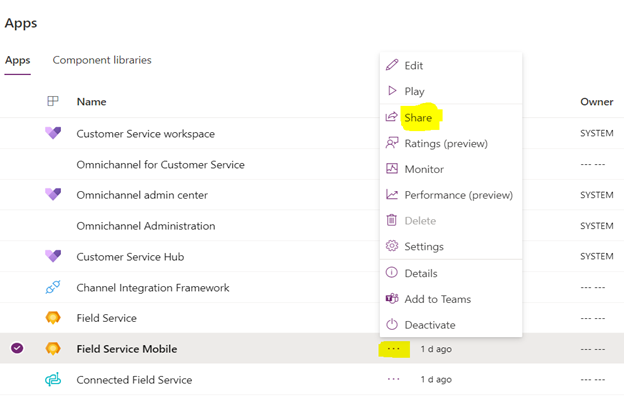The height and width of the screenshot is (403, 624).
Task: Click the Play triangle icon
Action: point(392,91)
